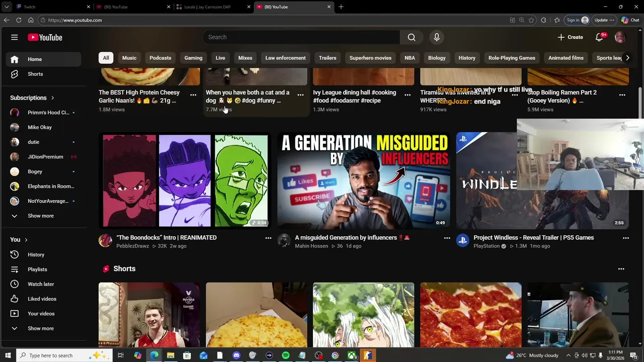Open browser home page button

pos(31,20)
